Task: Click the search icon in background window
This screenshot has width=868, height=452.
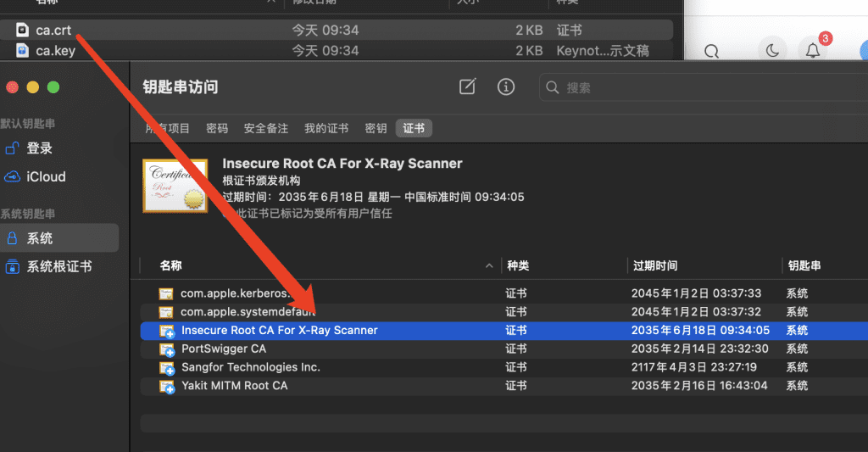Action: coord(712,52)
